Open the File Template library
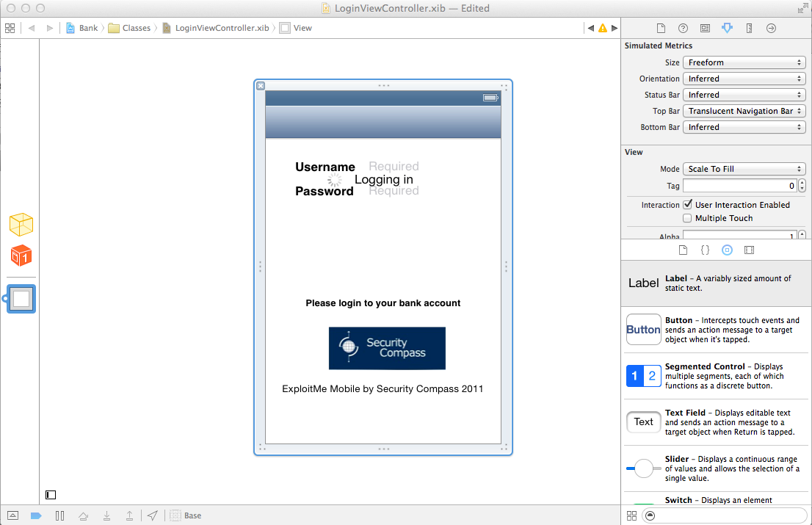Viewport: 812px width, 525px height. 683,250
